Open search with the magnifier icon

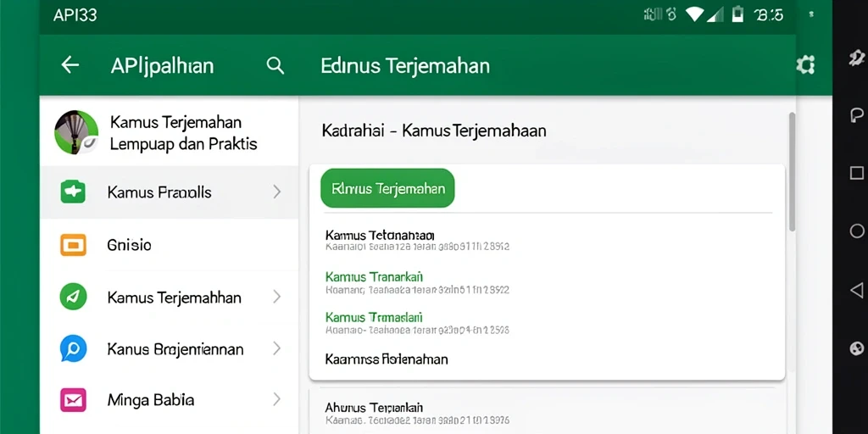click(275, 66)
